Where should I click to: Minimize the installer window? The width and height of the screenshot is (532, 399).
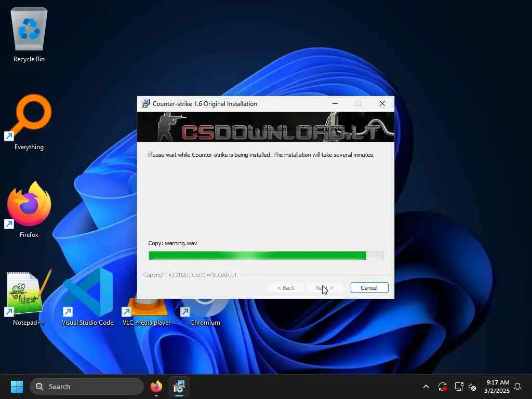click(335, 103)
